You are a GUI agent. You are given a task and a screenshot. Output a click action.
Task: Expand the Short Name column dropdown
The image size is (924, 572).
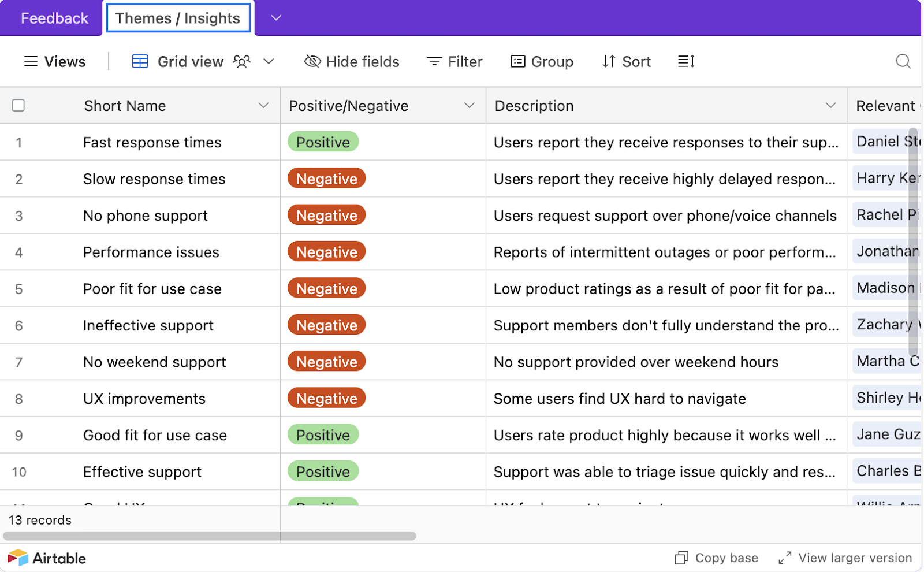(263, 105)
